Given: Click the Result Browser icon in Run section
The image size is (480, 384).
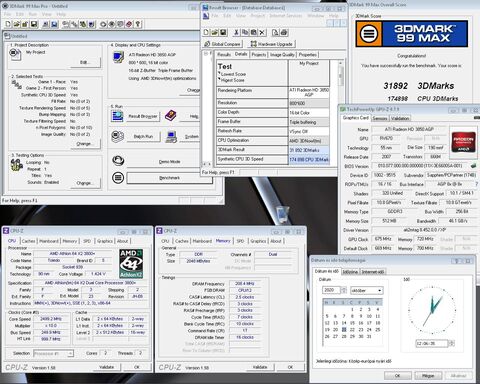Looking at the screenshot, I should pyautogui.click(x=117, y=116).
